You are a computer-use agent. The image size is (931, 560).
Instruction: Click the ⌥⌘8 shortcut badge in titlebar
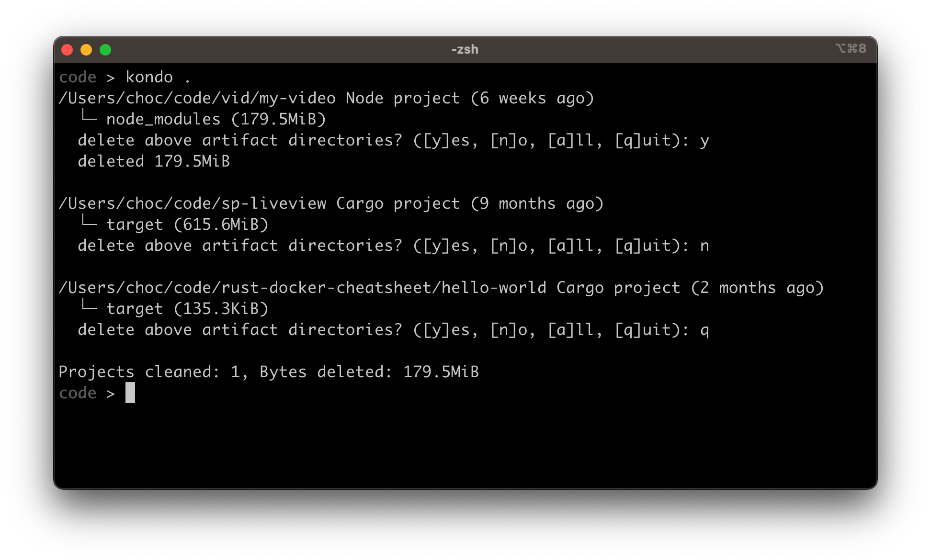851,48
